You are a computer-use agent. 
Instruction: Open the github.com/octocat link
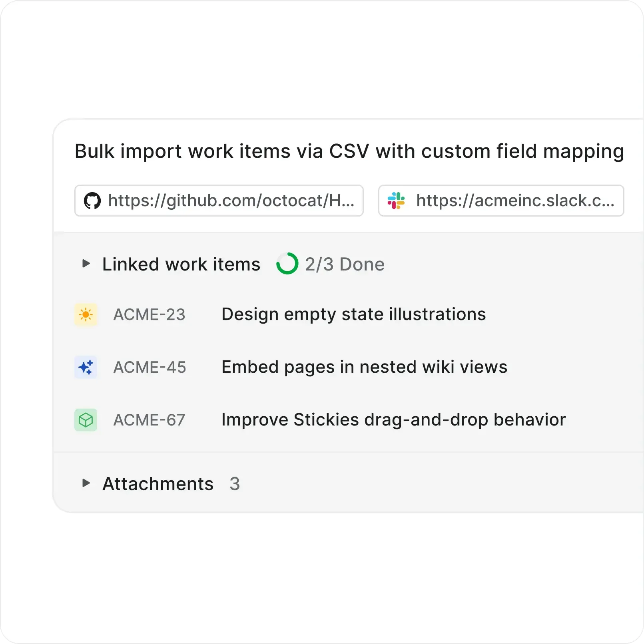231,201
